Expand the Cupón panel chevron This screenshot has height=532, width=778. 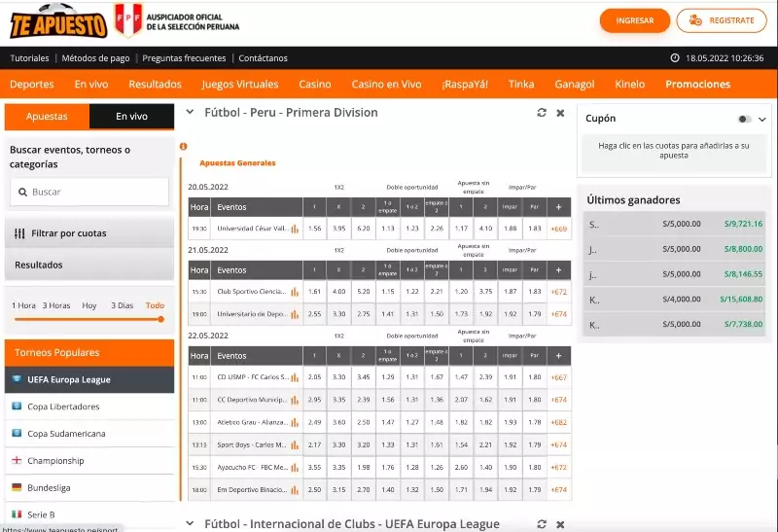(x=762, y=119)
